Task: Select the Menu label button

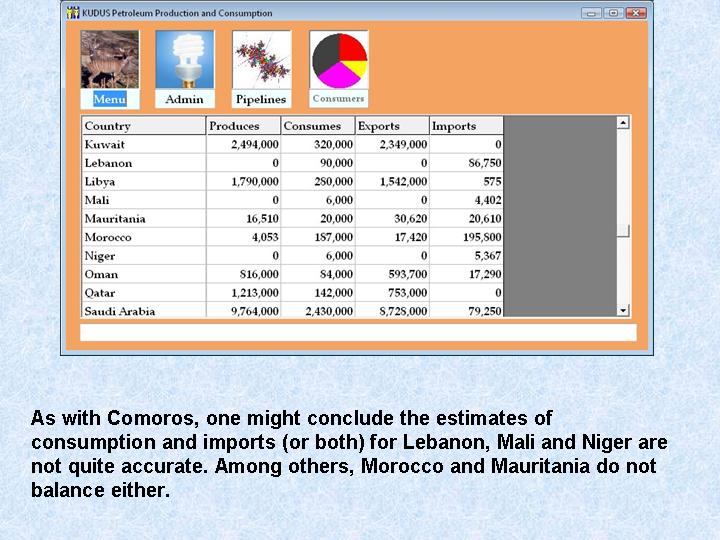Action: [110, 99]
